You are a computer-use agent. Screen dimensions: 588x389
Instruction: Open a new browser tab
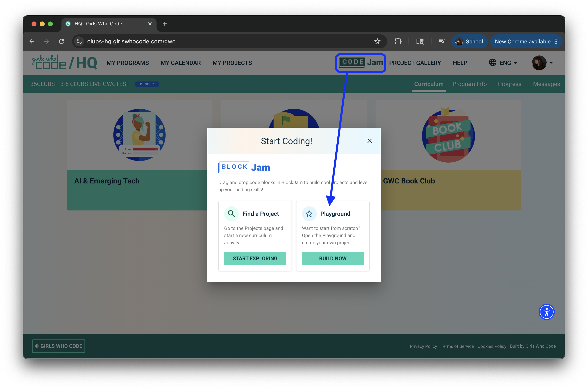click(165, 24)
